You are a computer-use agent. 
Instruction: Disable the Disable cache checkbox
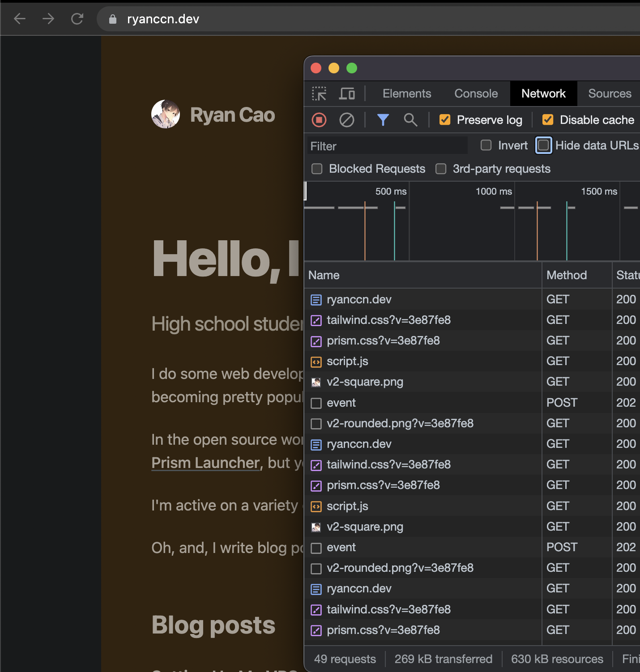tap(548, 120)
